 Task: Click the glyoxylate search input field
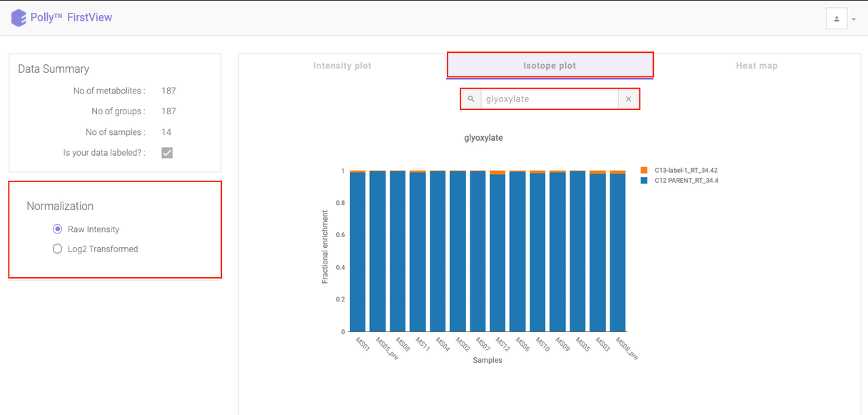pos(550,99)
